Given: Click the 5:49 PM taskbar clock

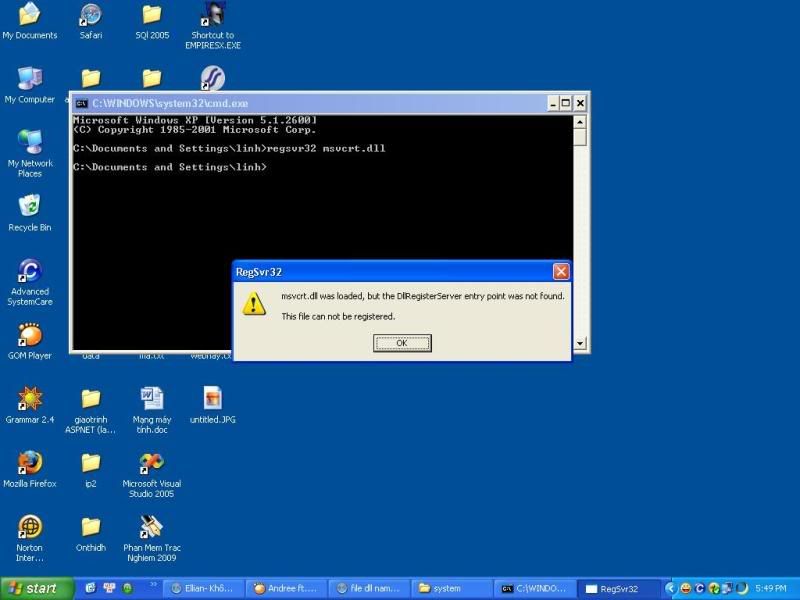Looking at the screenshot, I should click(x=771, y=588).
